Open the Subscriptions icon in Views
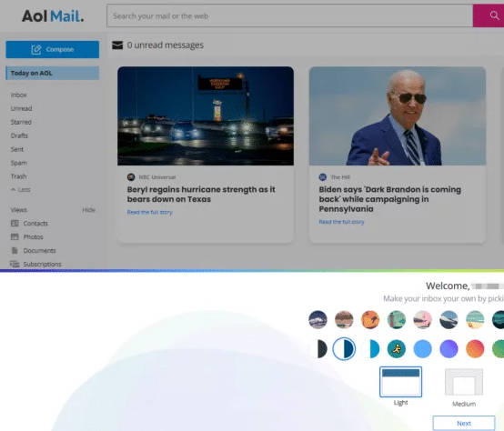The image size is (504, 431). (x=15, y=264)
